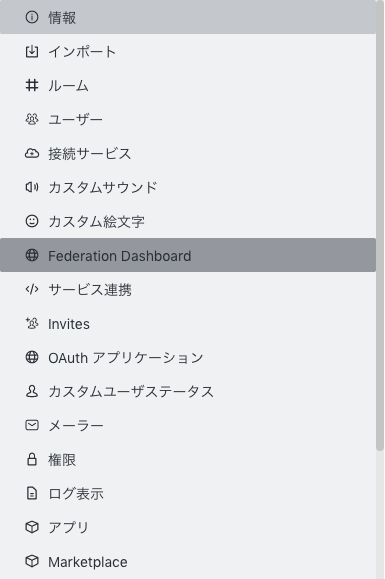Screen dimensions: 385x579
Task: Open the インポート item
Action: 188,51
